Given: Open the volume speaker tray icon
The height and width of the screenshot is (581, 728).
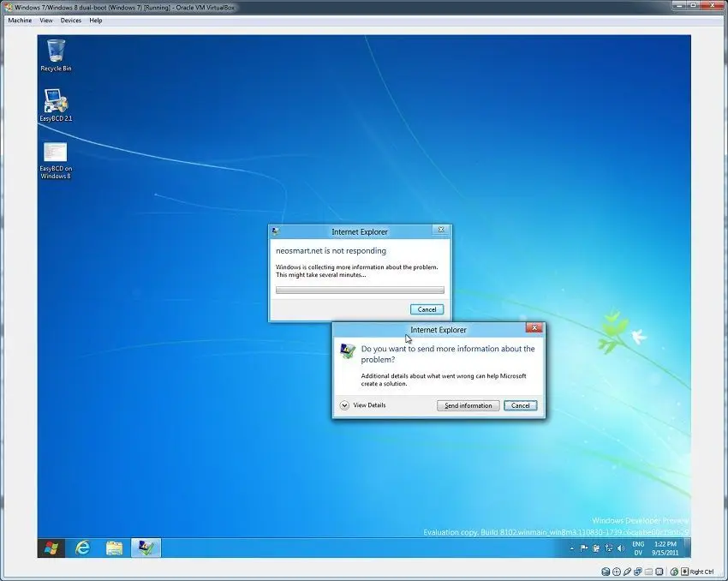Looking at the screenshot, I should 621,548.
